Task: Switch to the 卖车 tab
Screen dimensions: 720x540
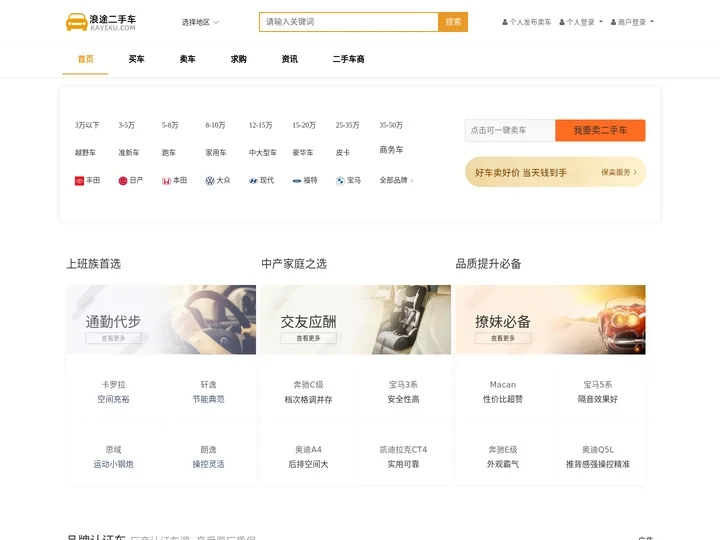Action: 187,59
